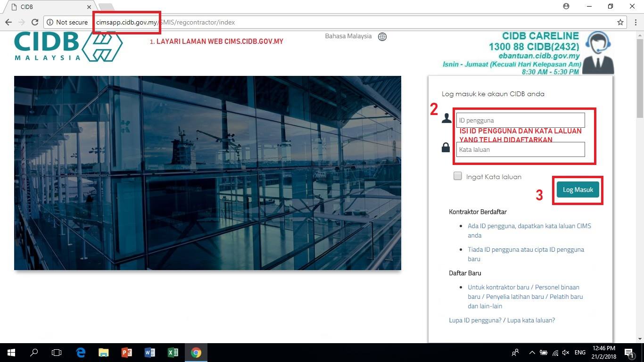Switch to Chrome in the taskbar
This screenshot has height=362, width=644.
[196, 353]
